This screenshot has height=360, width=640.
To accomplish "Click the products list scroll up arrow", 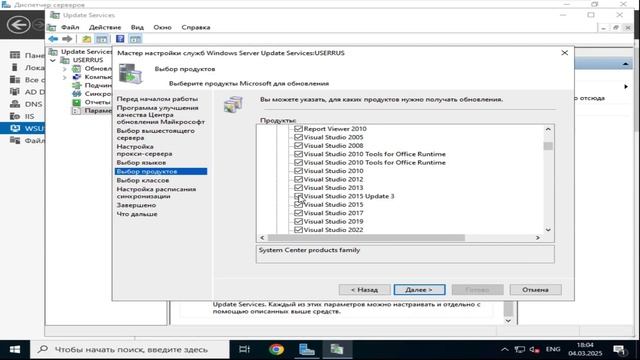I will 548,129.
